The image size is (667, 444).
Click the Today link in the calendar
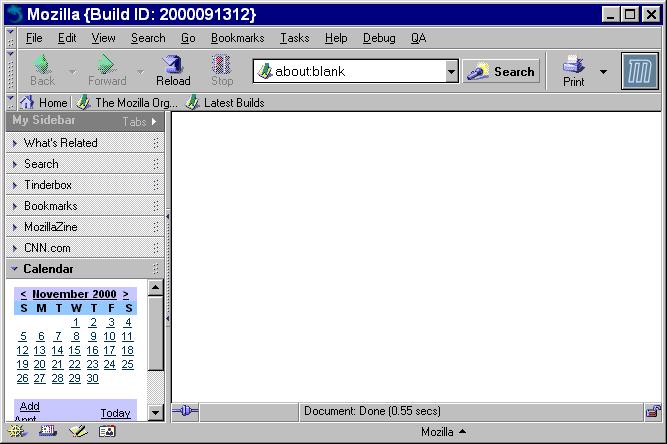(115, 413)
